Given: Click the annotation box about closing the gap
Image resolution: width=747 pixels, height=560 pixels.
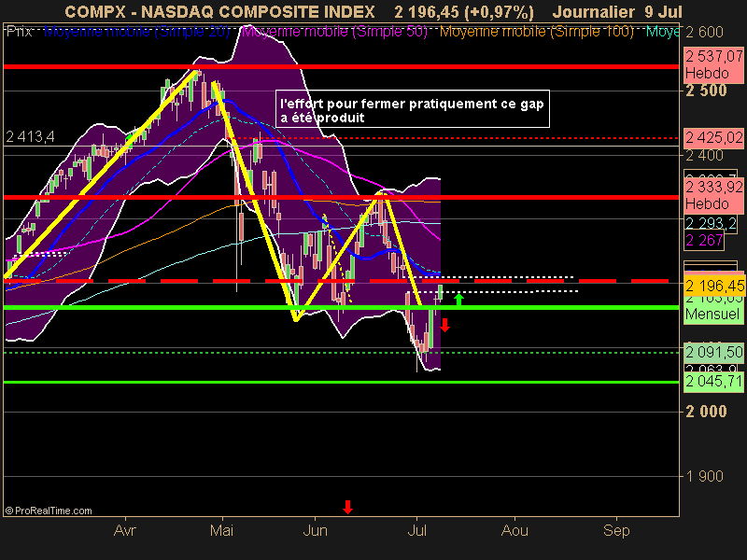Looking at the screenshot, I should coord(413,109).
